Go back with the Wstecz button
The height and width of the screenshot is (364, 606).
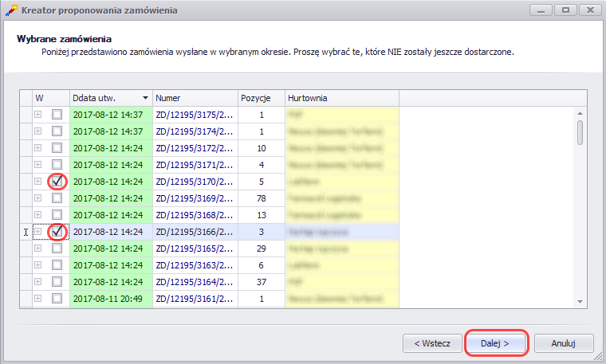tap(431, 343)
